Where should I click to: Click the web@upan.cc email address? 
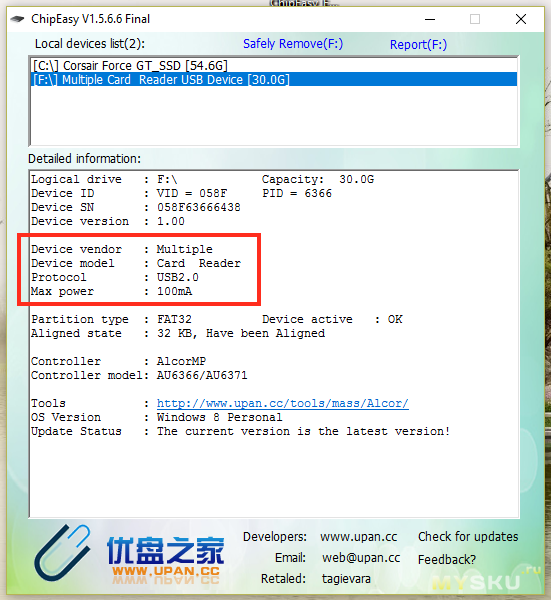361,558
